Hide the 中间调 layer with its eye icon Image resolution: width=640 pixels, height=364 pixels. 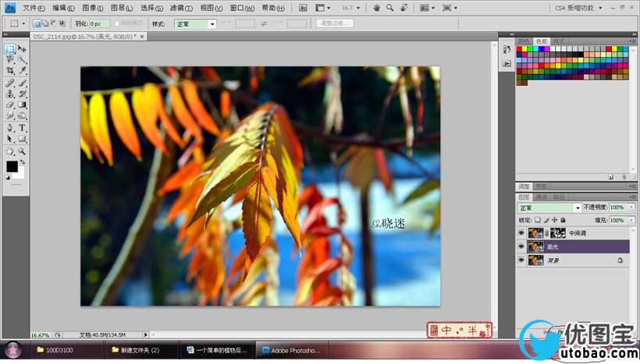[x=521, y=233]
